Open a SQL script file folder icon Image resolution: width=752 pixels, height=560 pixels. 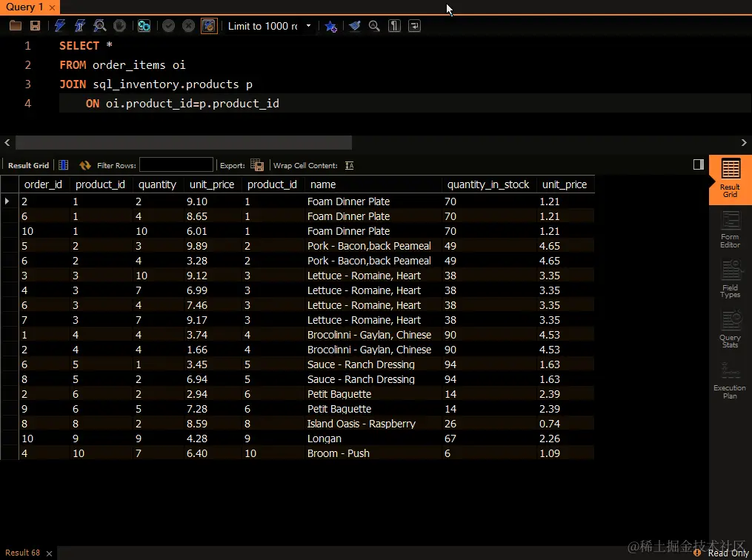pos(16,26)
